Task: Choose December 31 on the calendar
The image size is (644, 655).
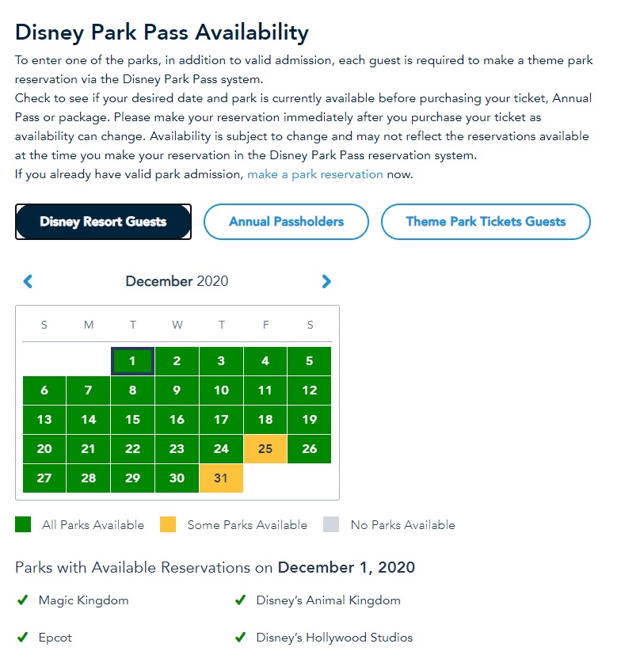Action: (x=221, y=478)
